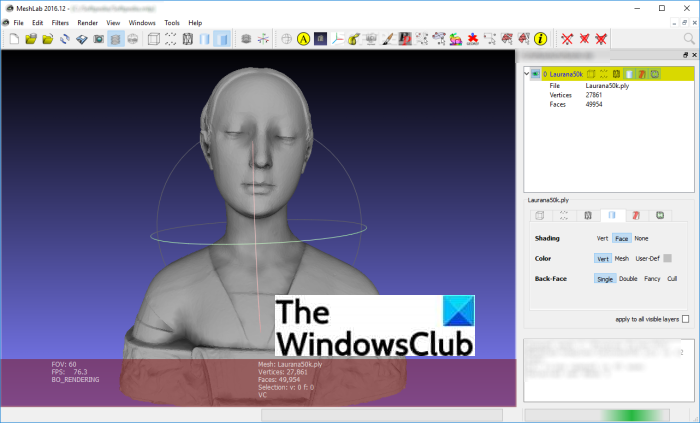Click the yellow info 'i' toolbar icon
This screenshot has width=700, height=423.
(x=541, y=39)
